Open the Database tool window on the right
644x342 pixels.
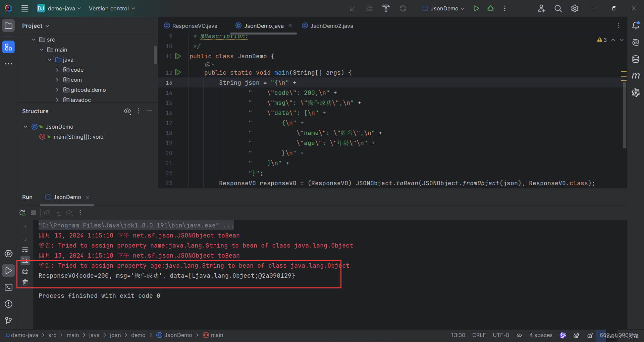[636, 59]
